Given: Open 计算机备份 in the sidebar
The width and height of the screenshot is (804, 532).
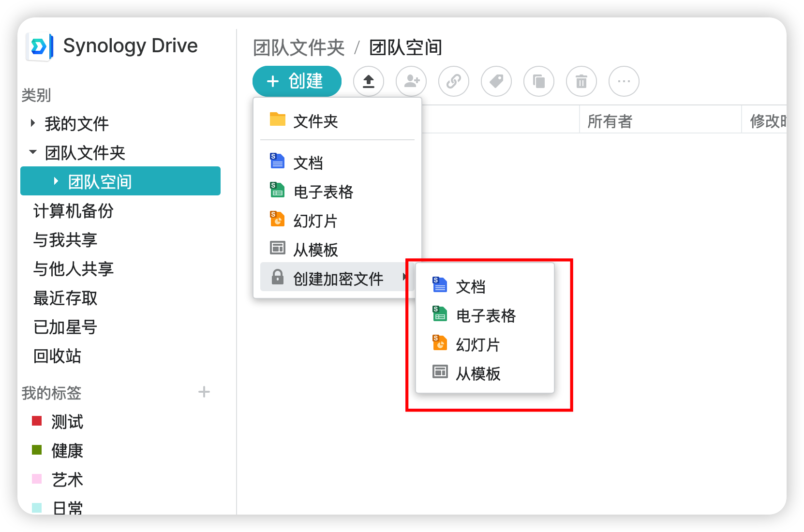Looking at the screenshot, I should (x=73, y=211).
